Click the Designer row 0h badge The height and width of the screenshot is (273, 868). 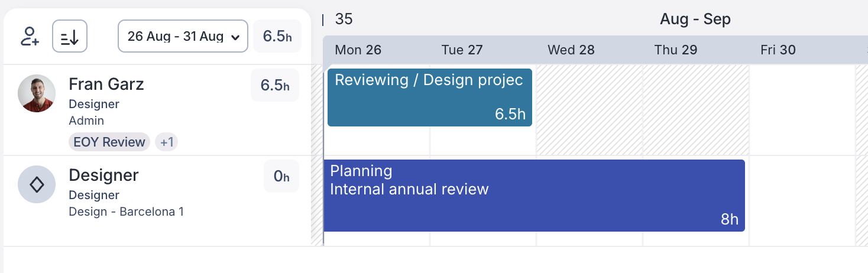coord(281,177)
